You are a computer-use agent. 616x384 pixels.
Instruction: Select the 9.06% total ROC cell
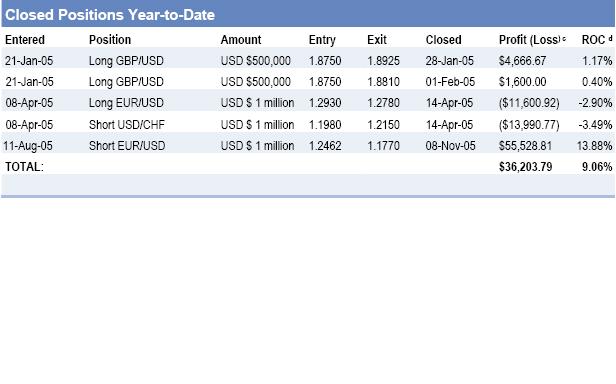[x=597, y=167]
